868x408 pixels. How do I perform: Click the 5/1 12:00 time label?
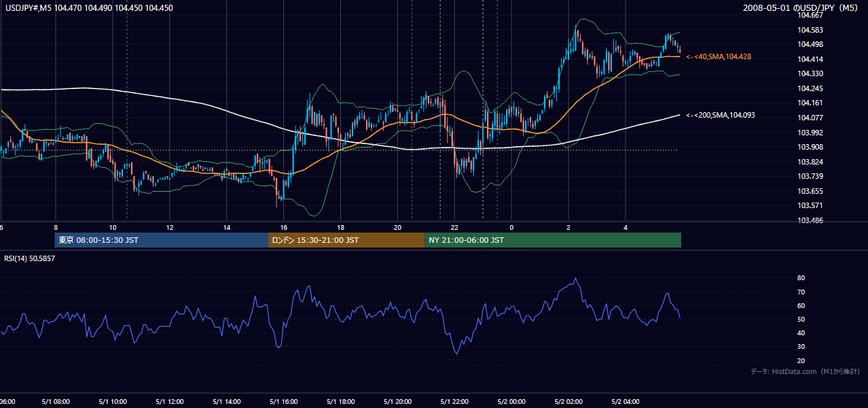pos(170,402)
